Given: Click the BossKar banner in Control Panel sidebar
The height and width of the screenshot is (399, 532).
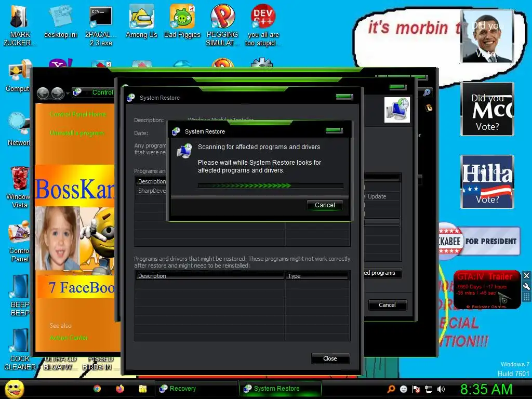Looking at the screenshot, I should pyautogui.click(x=75, y=185).
